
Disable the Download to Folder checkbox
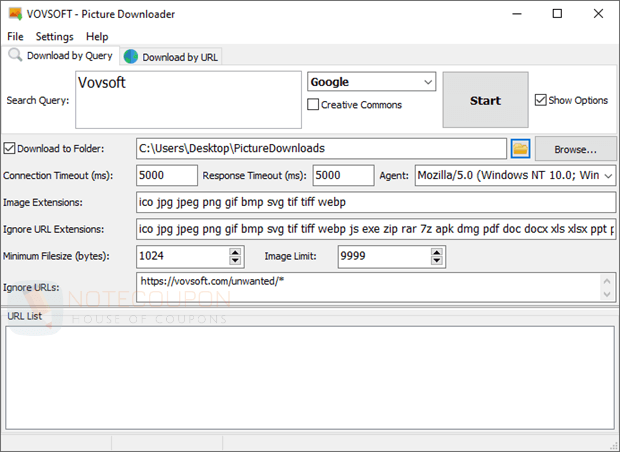9,149
